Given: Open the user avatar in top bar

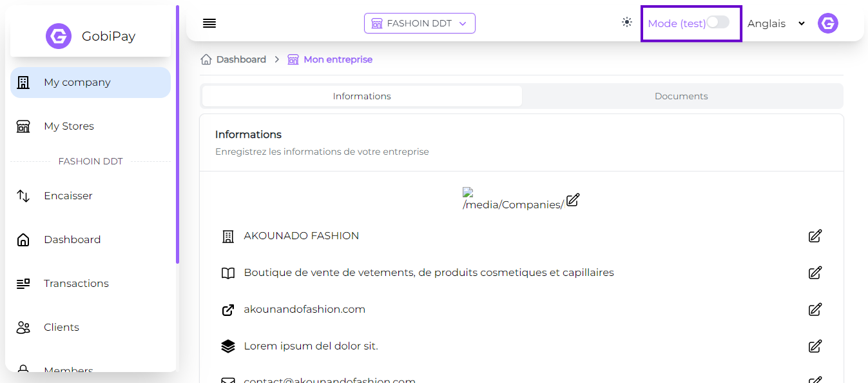Looking at the screenshot, I should 828,23.
